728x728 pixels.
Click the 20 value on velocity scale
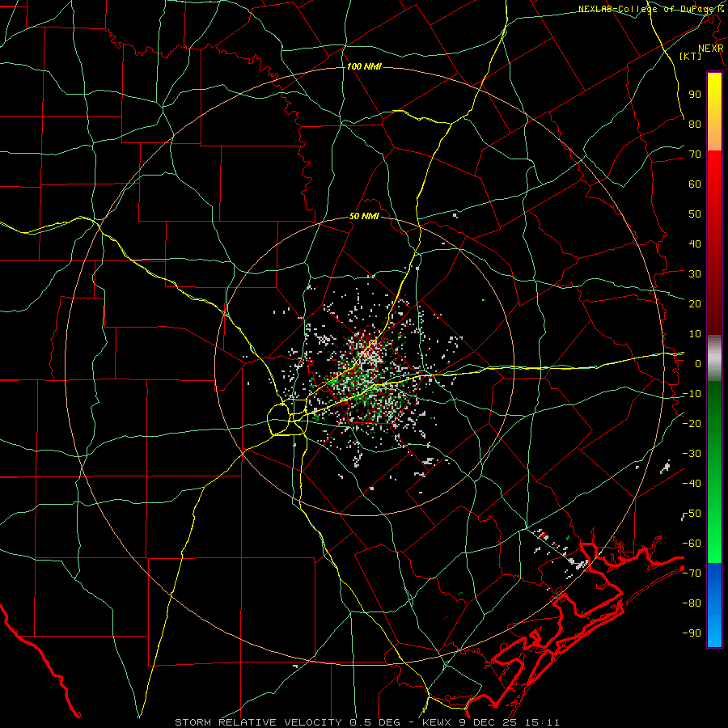pos(695,303)
